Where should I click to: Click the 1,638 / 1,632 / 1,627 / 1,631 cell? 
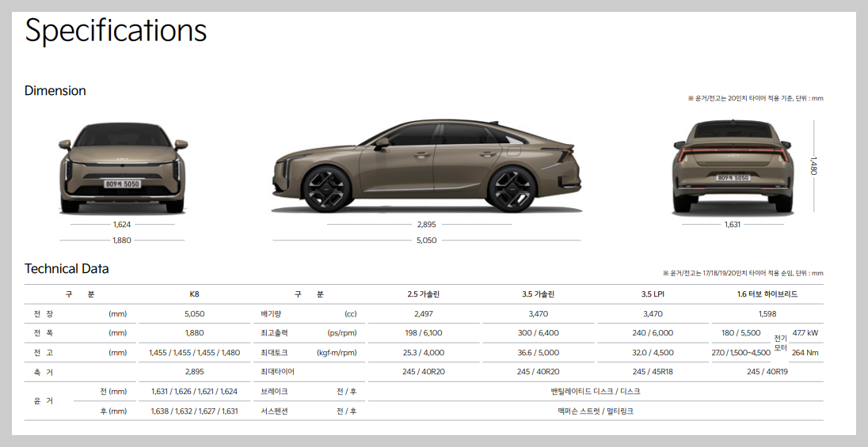(x=194, y=411)
